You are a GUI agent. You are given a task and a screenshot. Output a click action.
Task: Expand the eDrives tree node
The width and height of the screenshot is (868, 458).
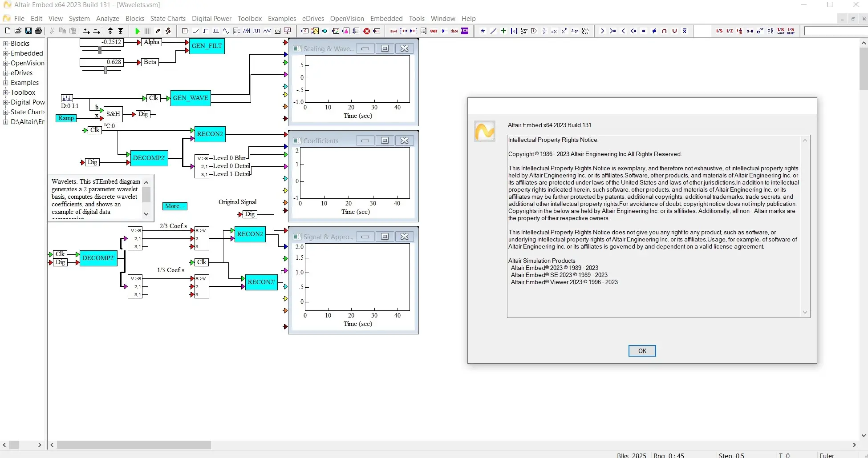pos(6,73)
